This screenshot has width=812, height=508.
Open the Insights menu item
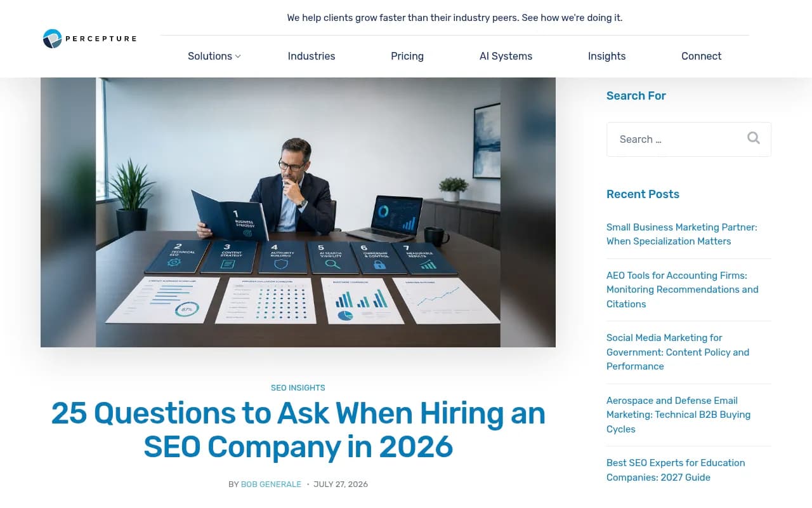pos(606,56)
